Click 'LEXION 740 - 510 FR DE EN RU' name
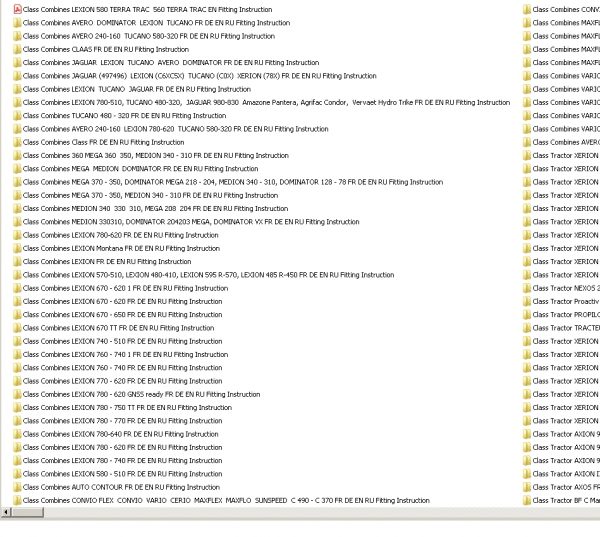600x537 pixels. [x=122, y=341]
